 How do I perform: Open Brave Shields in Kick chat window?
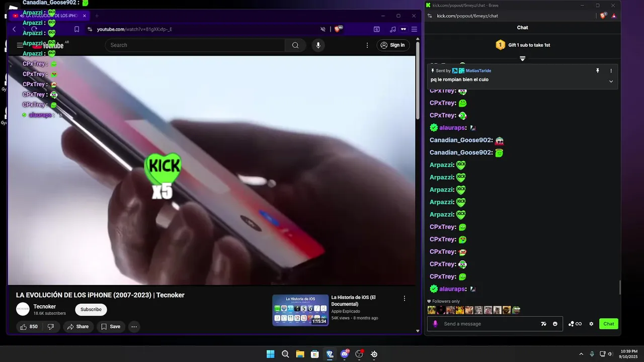(x=603, y=16)
